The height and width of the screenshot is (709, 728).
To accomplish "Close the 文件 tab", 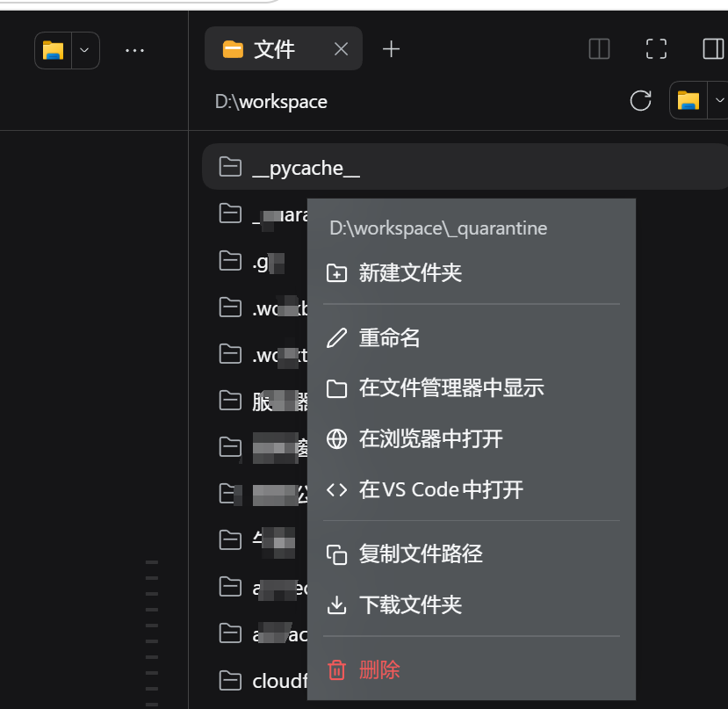I will click(x=341, y=49).
